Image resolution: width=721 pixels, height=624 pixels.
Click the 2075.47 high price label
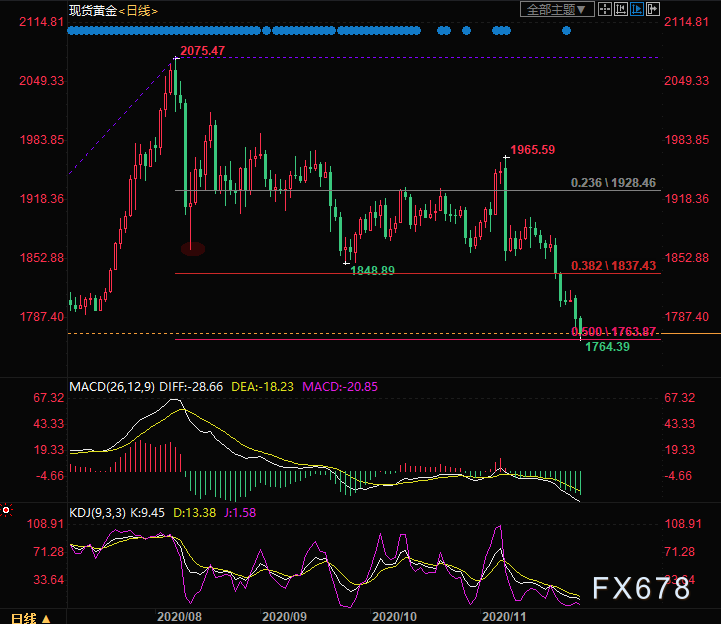coord(202,50)
